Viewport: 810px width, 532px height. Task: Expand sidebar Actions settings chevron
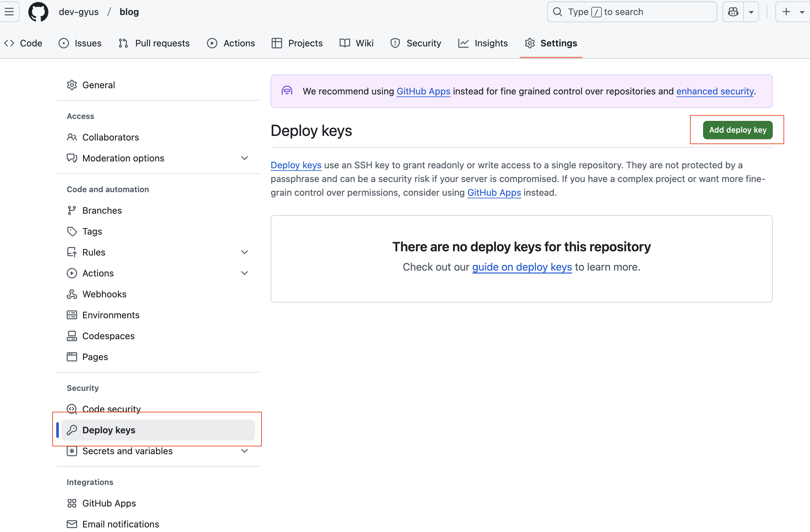coord(244,273)
